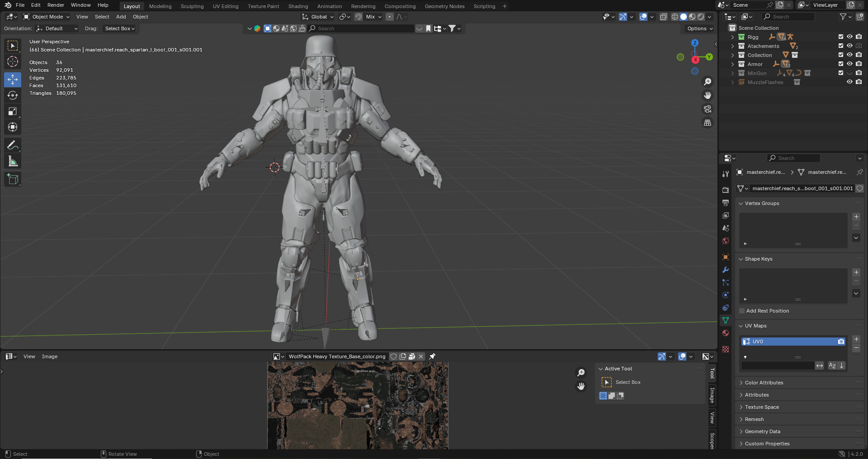
Task: Toggle UV0 active render camera icon
Action: [x=841, y=342]
